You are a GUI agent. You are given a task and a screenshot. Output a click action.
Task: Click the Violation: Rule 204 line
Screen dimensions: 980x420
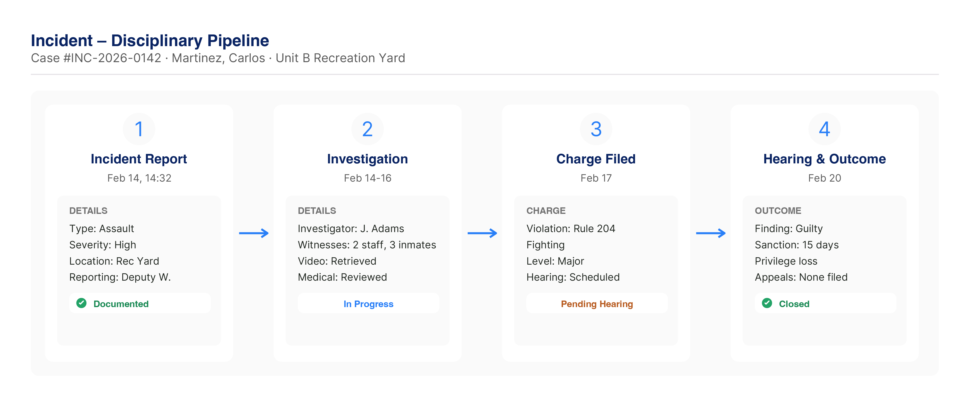[x=571, y=229]
